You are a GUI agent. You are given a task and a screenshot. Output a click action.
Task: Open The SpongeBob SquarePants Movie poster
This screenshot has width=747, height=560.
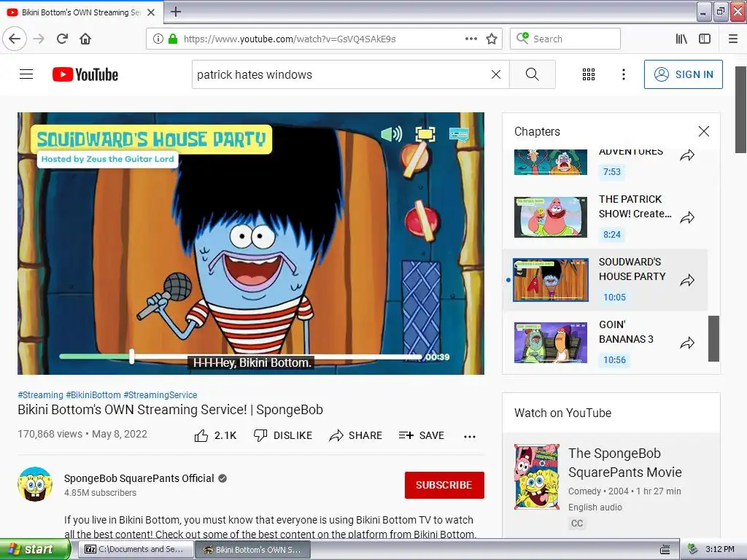[537, 477]
